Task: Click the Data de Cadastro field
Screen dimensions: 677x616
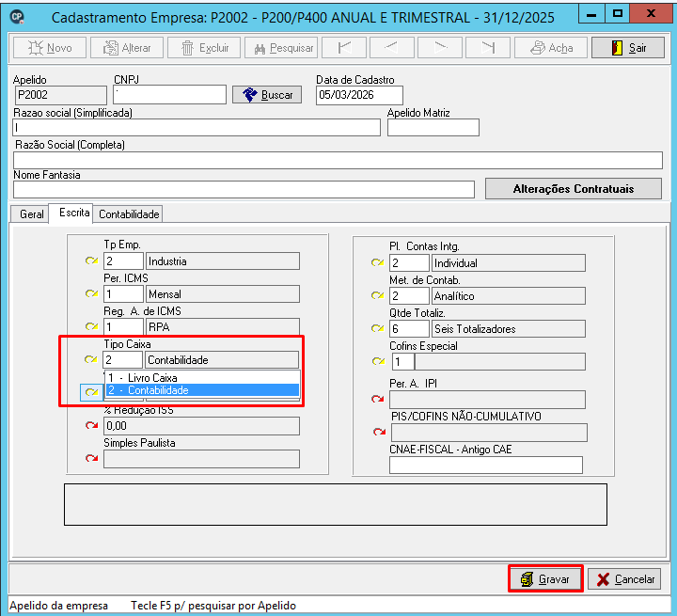Action: (x=359, y=96)
